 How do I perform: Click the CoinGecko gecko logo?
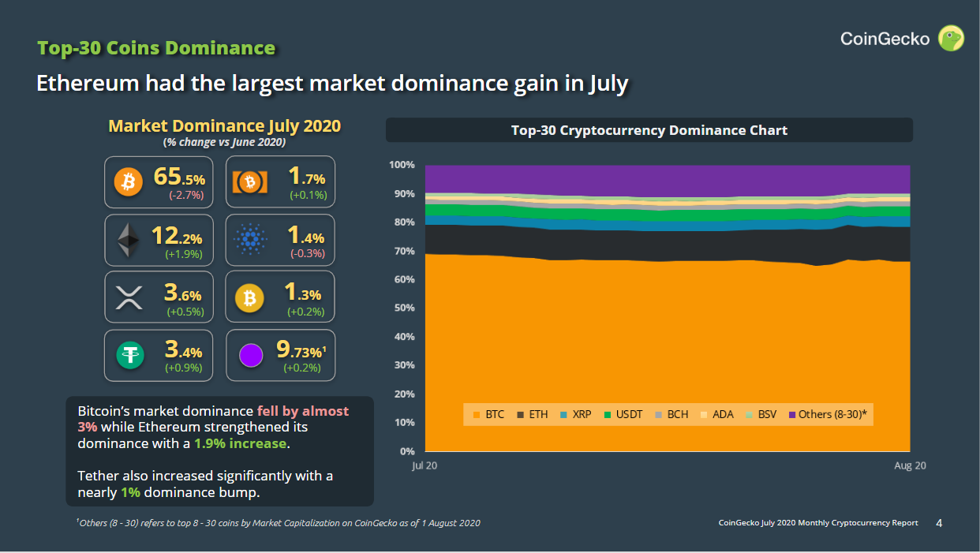[951, 38]
